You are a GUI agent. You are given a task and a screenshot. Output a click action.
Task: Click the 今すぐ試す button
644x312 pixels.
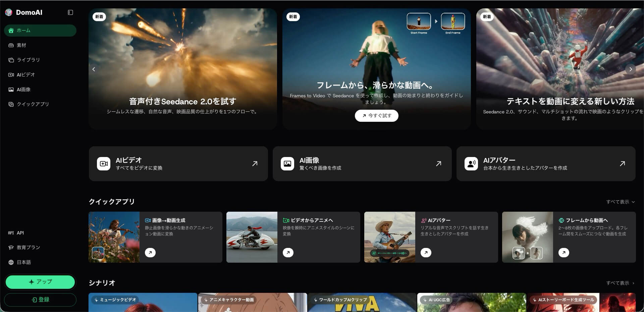click(376, 116)
